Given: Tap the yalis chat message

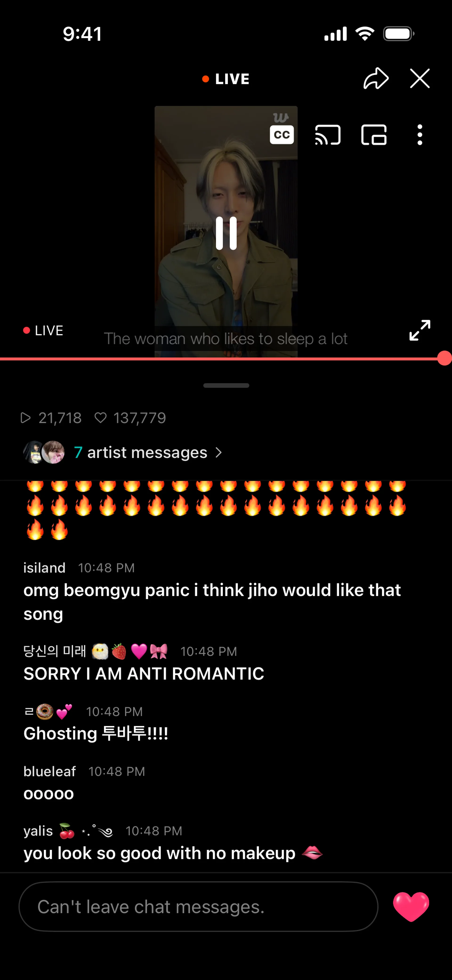Looking at the screenshot, I should (x=173, y=853).
